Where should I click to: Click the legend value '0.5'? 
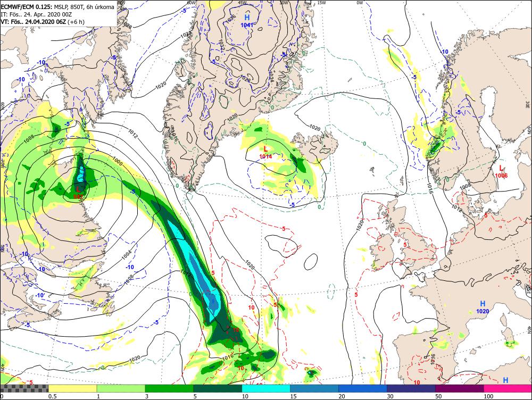[x=52, y=396]
